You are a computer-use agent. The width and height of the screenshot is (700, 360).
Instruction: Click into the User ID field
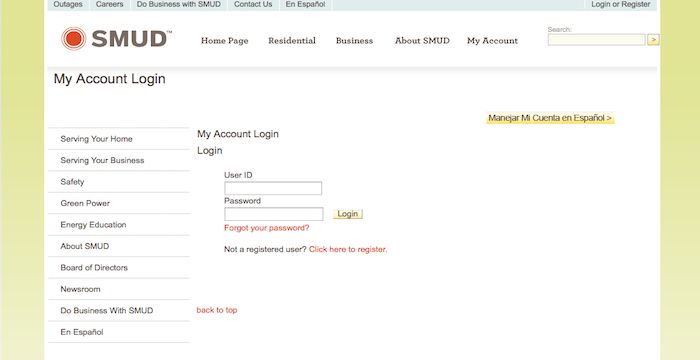[x=273, y=188]
